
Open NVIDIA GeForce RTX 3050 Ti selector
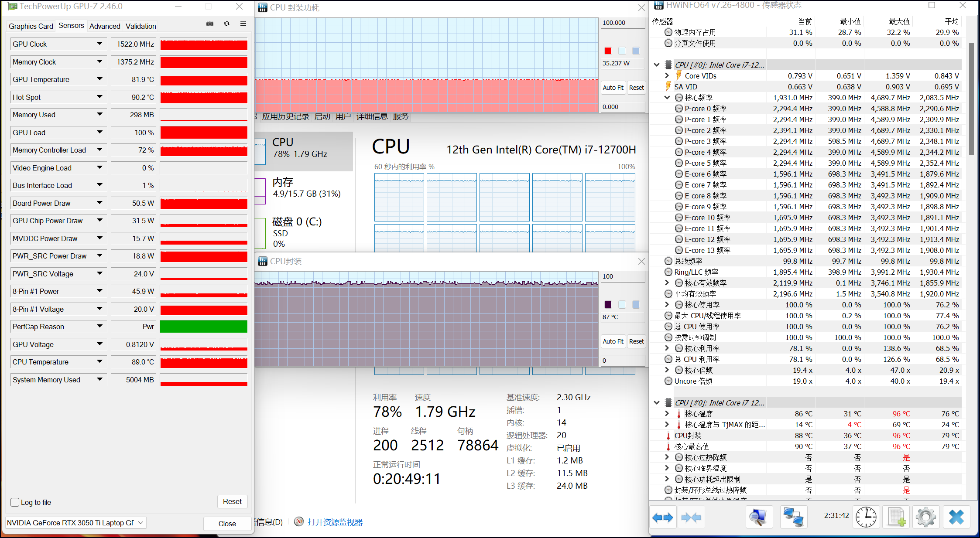point(75,523)
